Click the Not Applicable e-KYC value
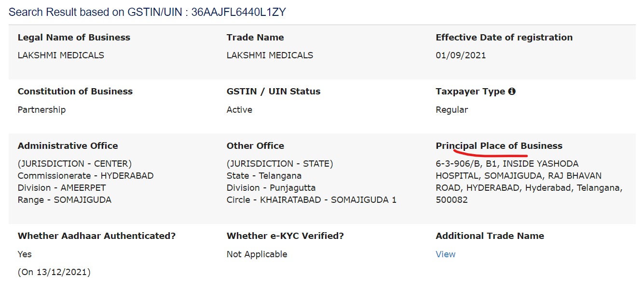The height and width of the screenshot is (290, 644). click(257, 254)
